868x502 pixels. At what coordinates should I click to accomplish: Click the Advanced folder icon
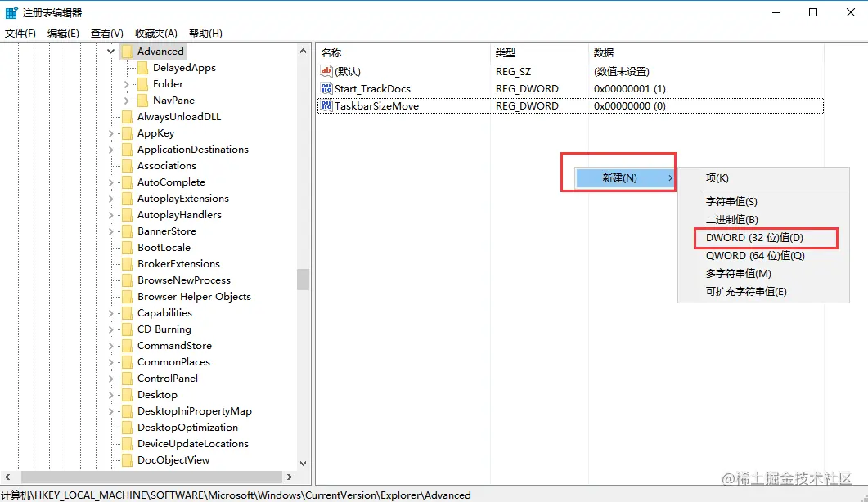(x=127, y=52)
